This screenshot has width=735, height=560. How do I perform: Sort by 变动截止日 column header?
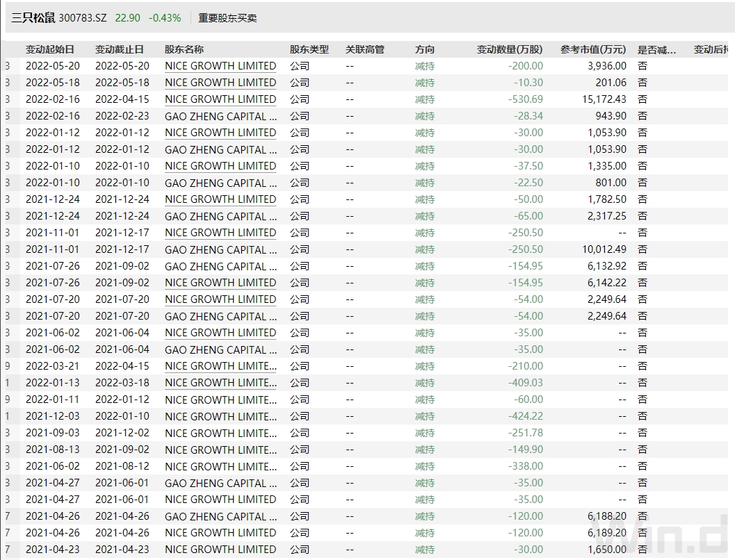[120, 49]
